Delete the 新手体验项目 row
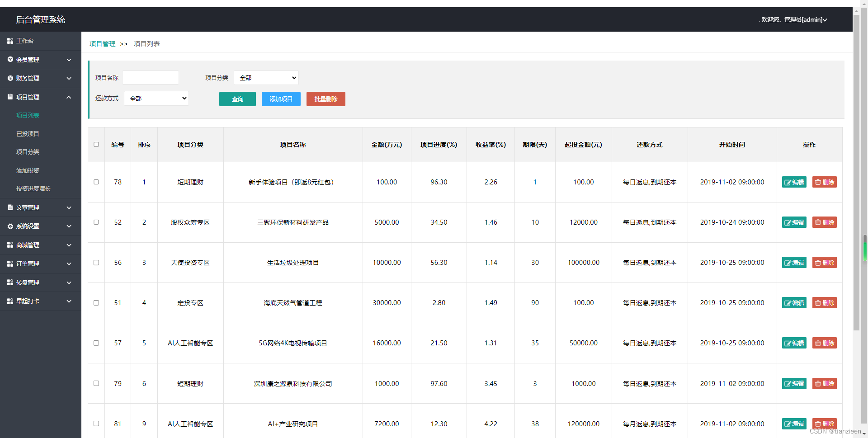Viewport: 868px width, 438px height. [824, 182]
